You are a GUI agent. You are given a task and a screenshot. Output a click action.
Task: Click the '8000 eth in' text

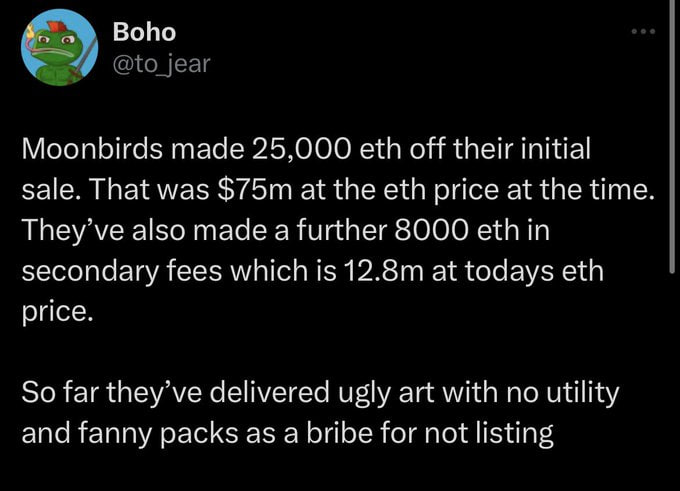pos(472,230)
